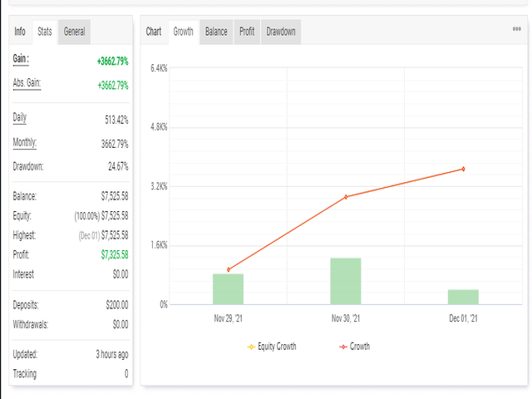Screen dimensions: 532x399
Task: Select the Deposits value $200.00
Action: (117, 305)
